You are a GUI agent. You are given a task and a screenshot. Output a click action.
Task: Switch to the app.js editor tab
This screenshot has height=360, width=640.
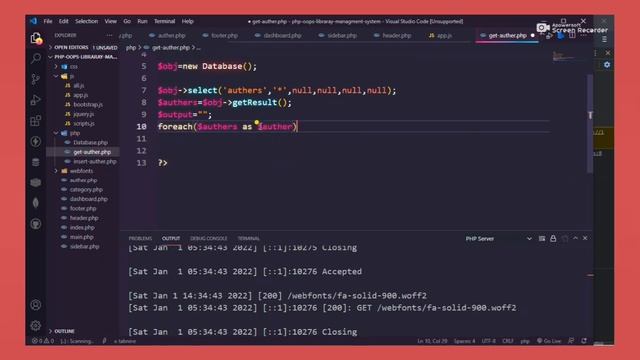441,36
